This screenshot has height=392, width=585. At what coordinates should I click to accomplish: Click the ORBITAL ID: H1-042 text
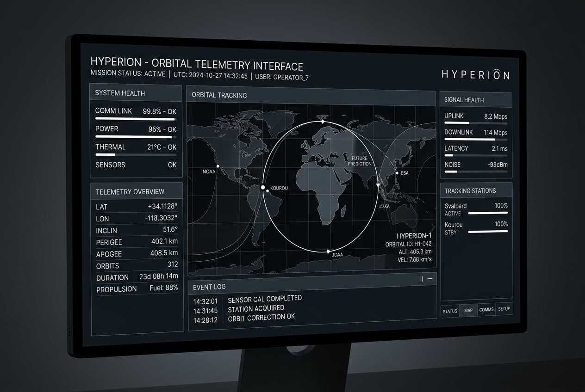pos(408,244)
